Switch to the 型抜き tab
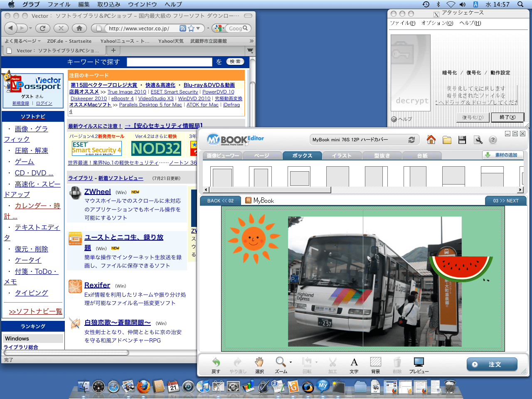Viewport: 532px width, 399px height. pyautogui.click(x=382, y=155)
